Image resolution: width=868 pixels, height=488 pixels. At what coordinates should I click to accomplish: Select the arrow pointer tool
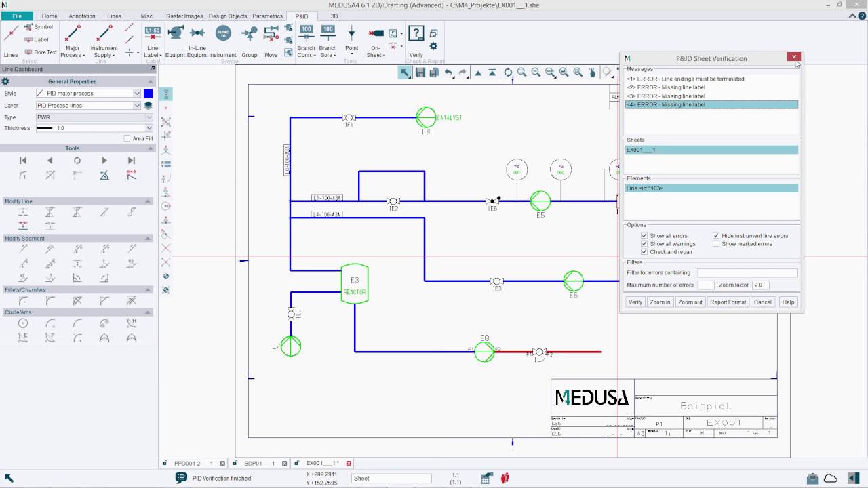405,73
